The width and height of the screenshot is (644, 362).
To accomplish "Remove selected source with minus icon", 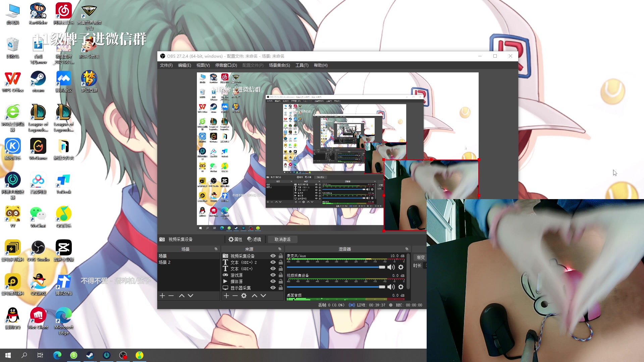I will (x=235, y=296).
